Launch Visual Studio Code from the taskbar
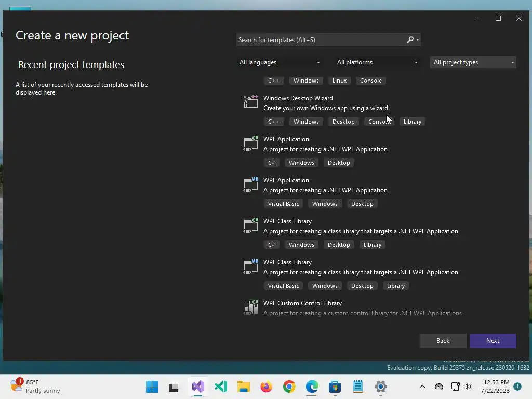The image size is (532, 399). pyautogui.click(x=221, y=387)
